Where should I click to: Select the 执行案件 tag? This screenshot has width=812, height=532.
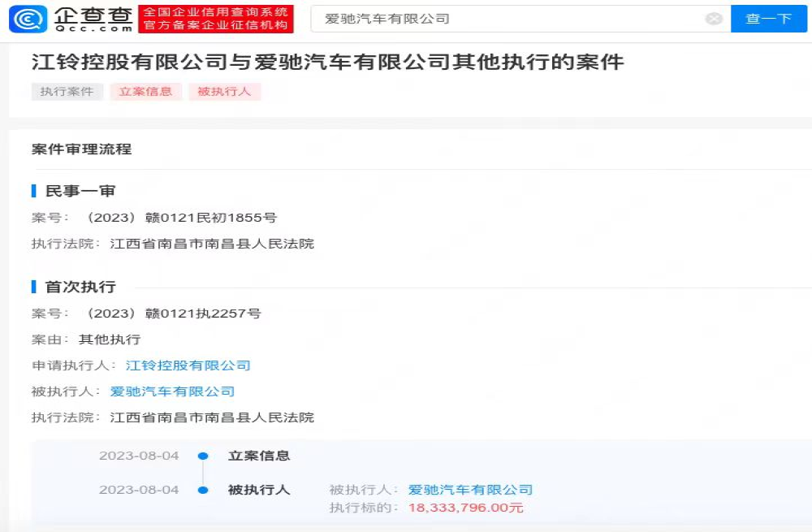pos(67,92)
